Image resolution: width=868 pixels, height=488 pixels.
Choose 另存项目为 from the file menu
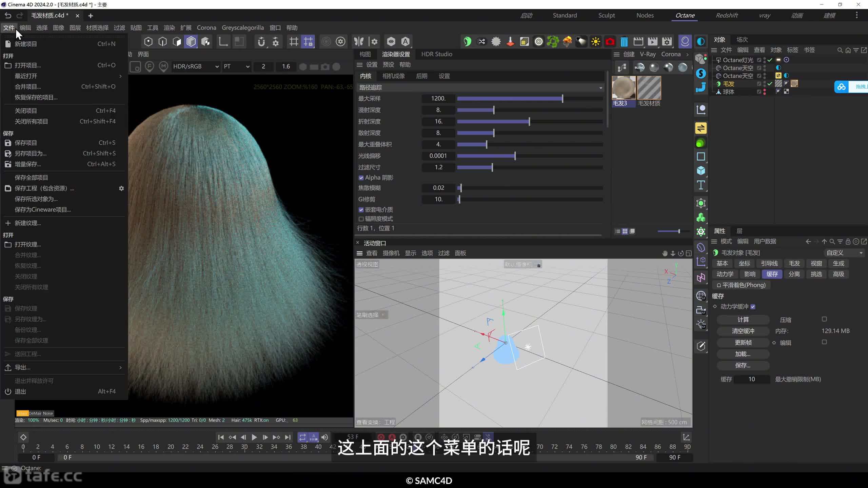64,154
